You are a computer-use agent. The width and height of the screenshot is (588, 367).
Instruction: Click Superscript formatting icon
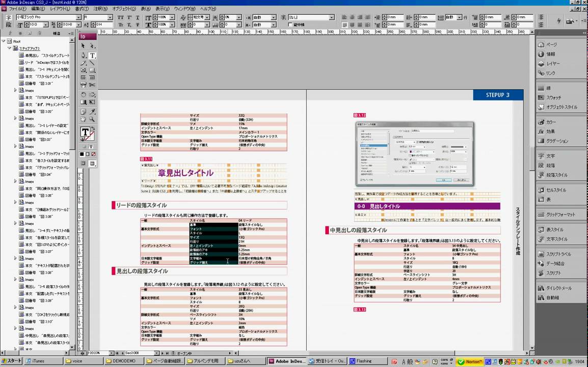129,17
